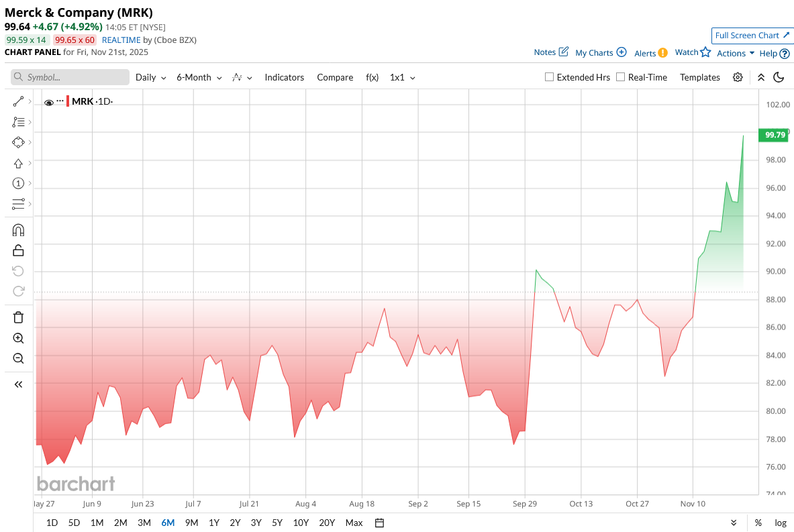
Task: Select the 6M range tab
Action: [168, 523]
